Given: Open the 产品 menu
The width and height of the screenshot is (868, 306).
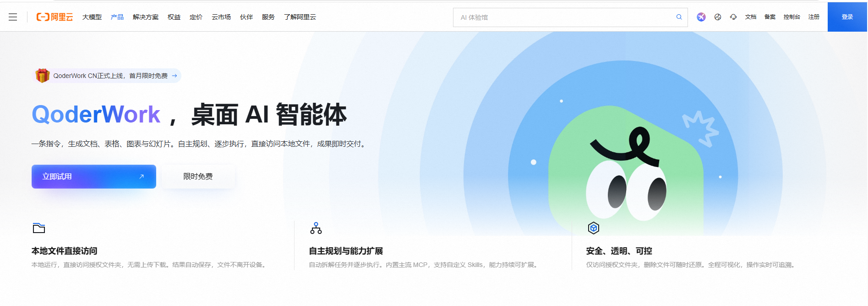Looking at the screenshot, I should click(117, 17).
